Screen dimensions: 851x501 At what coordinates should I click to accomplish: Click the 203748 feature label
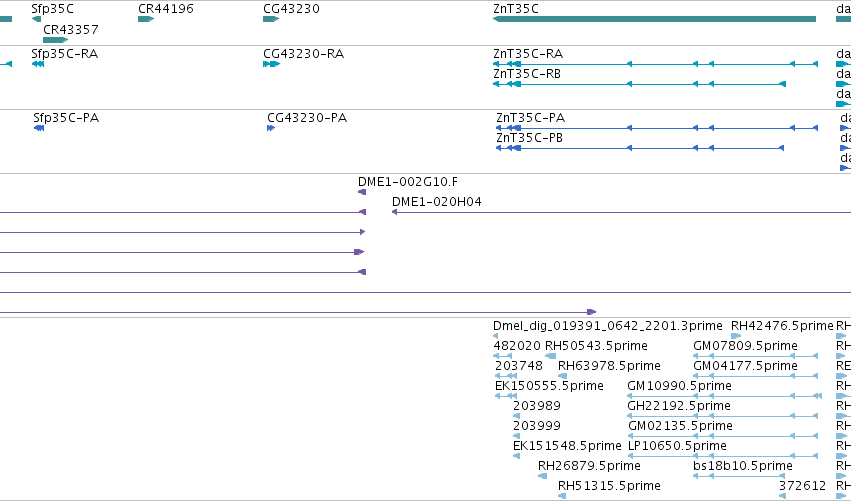tap(518, 366)
